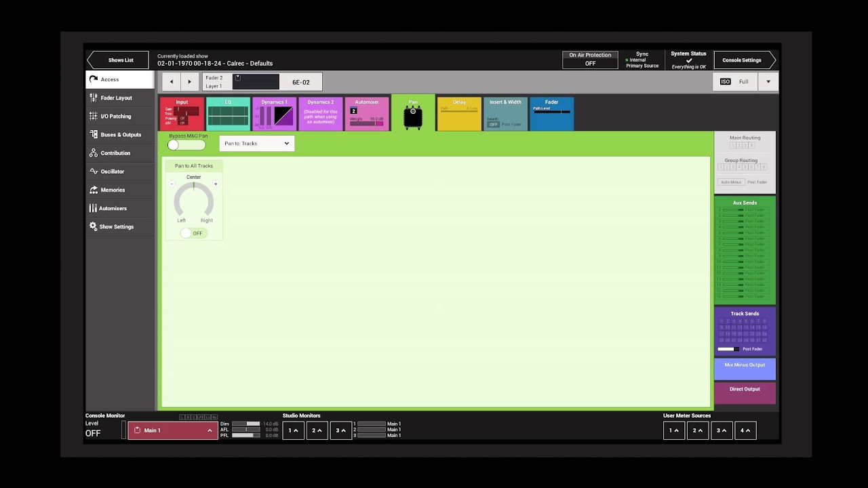Expand User Meter Source 4
Image resolution: width=868 pixels, height=488 pixels.
point(745,430)
